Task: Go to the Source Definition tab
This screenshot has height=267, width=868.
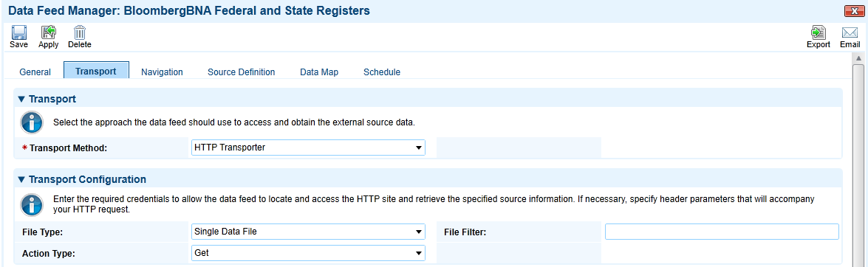Action: 242,72
